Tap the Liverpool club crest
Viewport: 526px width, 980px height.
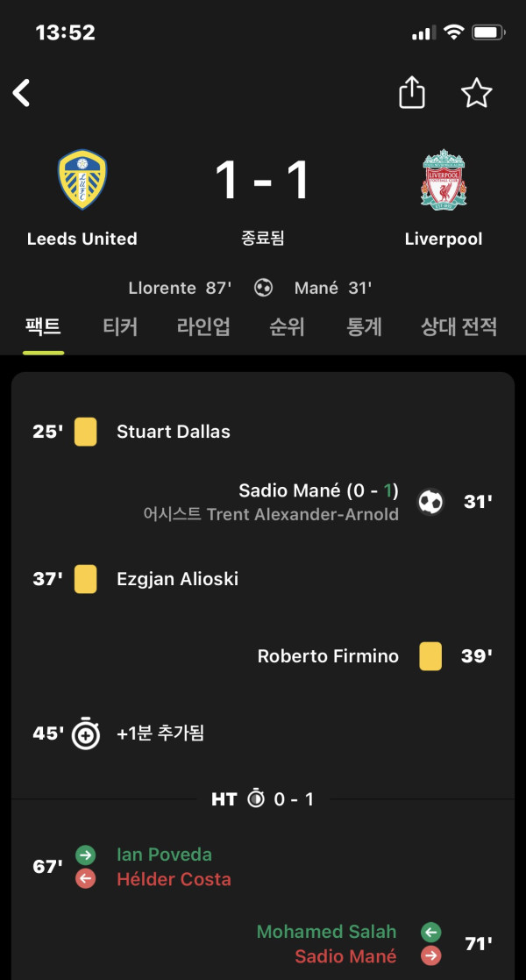(x=444, y=179)
